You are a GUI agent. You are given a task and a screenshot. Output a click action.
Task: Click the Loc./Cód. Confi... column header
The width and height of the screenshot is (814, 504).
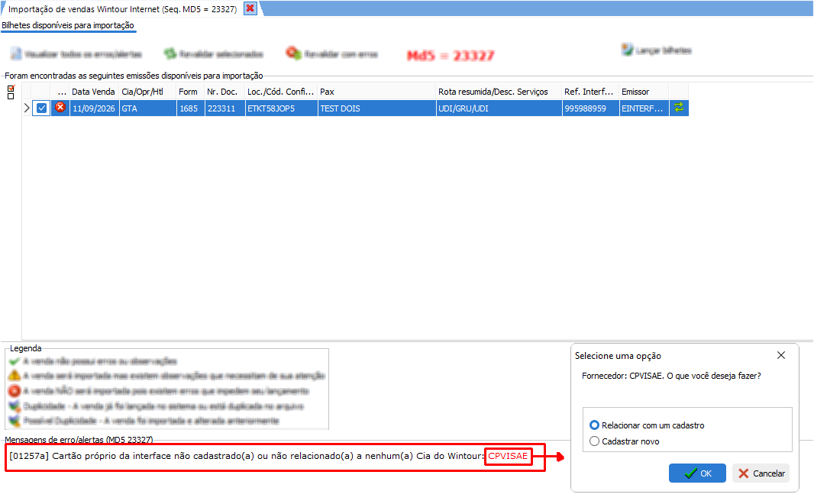pyautogui.click(x=281, y=92)
